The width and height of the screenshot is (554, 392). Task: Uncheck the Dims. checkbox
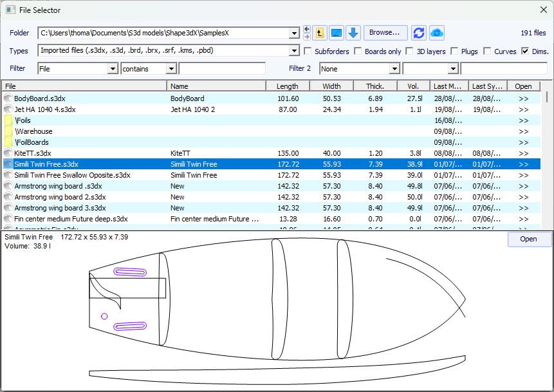point(526,51)
